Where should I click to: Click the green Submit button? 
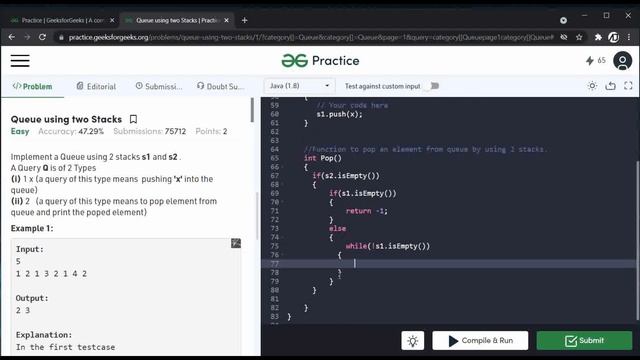(x=584, y=340)
